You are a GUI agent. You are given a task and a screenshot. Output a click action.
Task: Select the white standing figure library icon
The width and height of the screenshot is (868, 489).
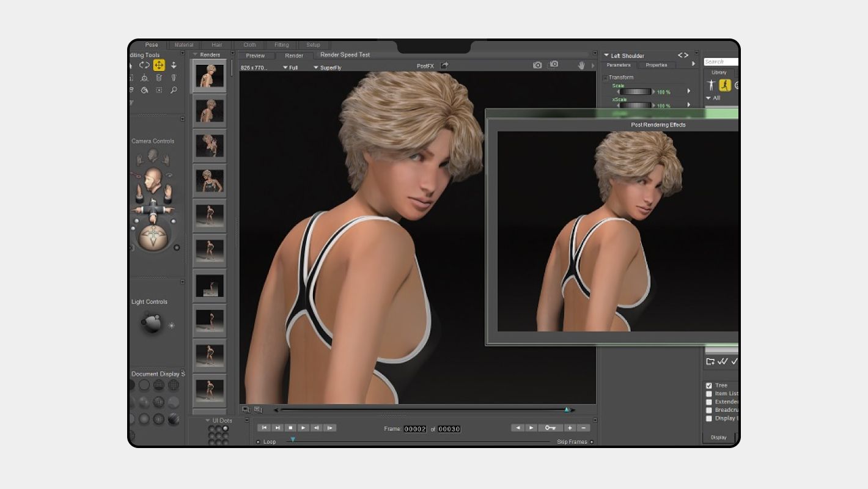point(711,85)
